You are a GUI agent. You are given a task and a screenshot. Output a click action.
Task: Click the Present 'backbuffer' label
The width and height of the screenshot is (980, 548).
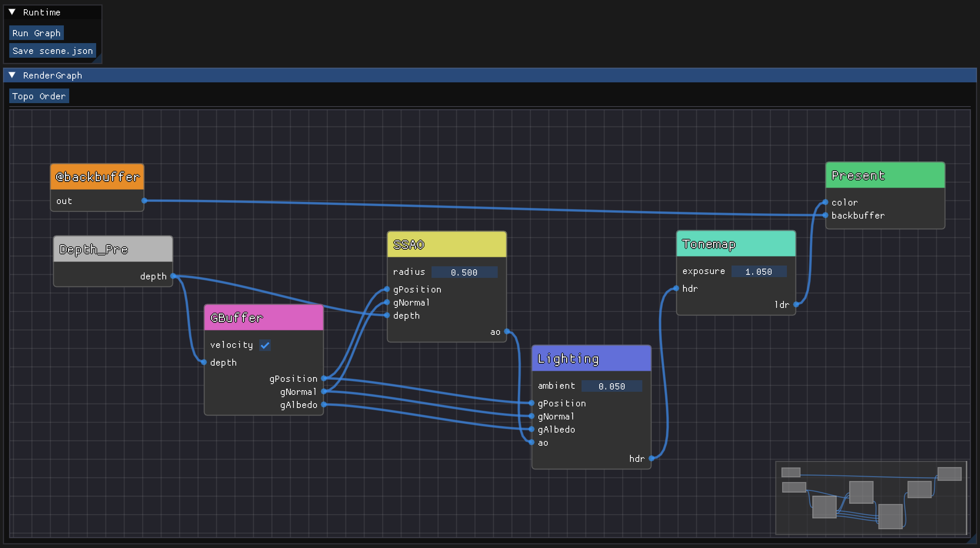click(x=858, y=216)
